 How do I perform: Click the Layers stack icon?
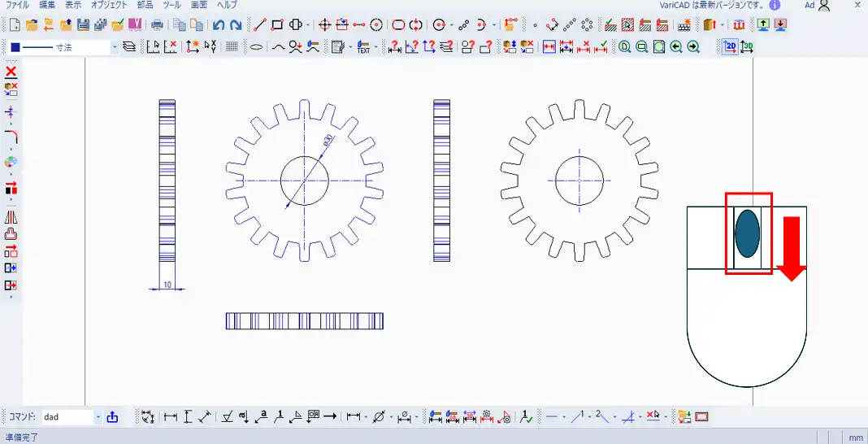tap(129, 47)
